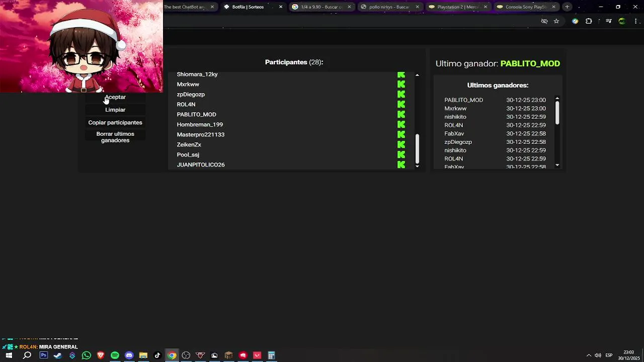Image resolution: width=644 pixels, height=362 pixels.
Task: Open Spotify from taskbar
Action: [x=115, y=355]
